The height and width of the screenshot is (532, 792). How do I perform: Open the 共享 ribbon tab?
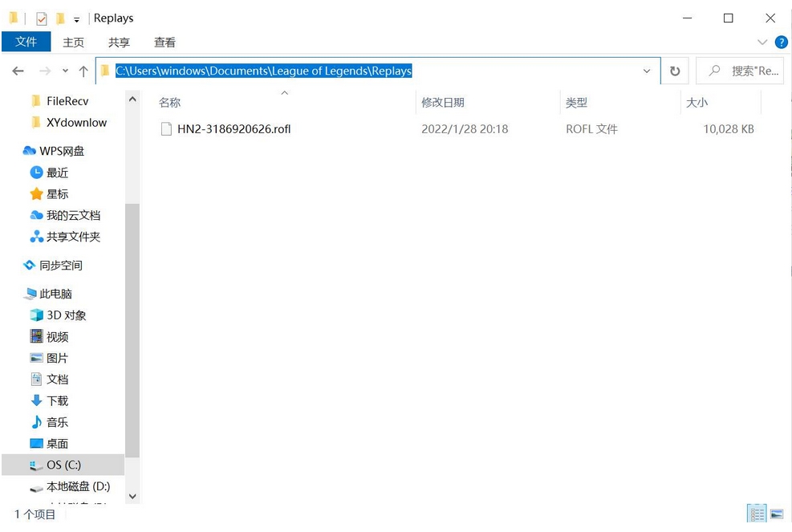tap(119, 43)
